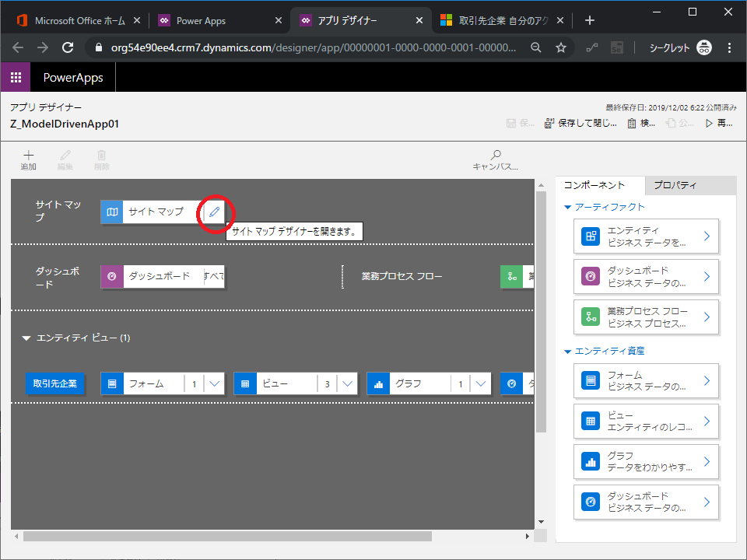747x560 pixels.
Task: Collapse the エンティティ ビュー section
Action: (x=26, y=338)
